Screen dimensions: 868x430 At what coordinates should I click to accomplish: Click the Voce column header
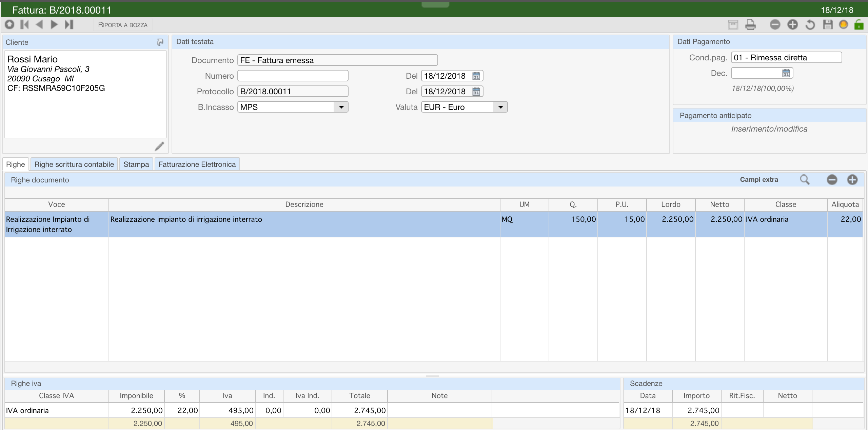(57, 204)
